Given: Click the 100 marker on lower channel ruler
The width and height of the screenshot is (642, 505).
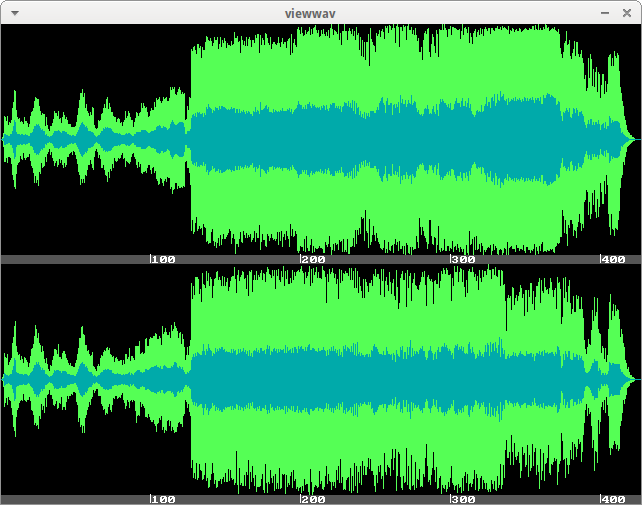Looking at the screenshot, I should tap(163, 499).
